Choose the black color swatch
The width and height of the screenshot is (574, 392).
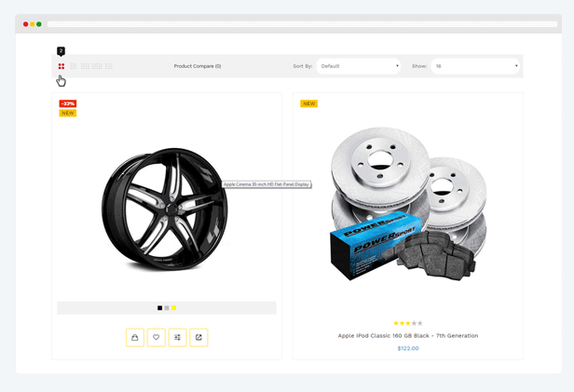pos(159,308)
